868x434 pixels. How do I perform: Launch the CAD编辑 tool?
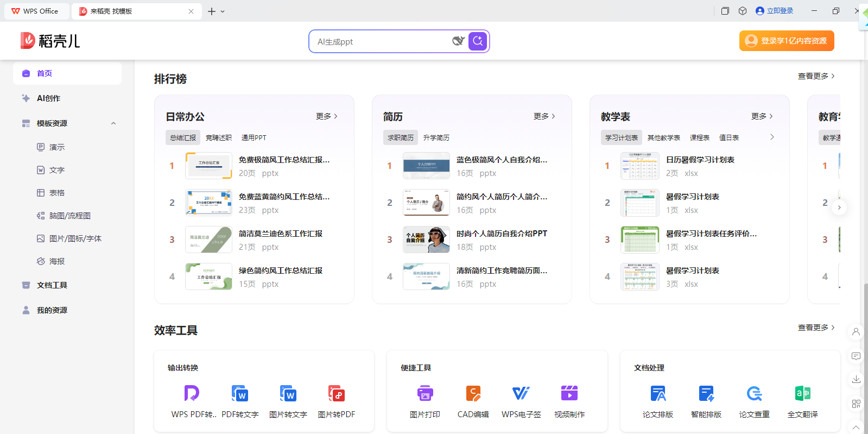473,394
